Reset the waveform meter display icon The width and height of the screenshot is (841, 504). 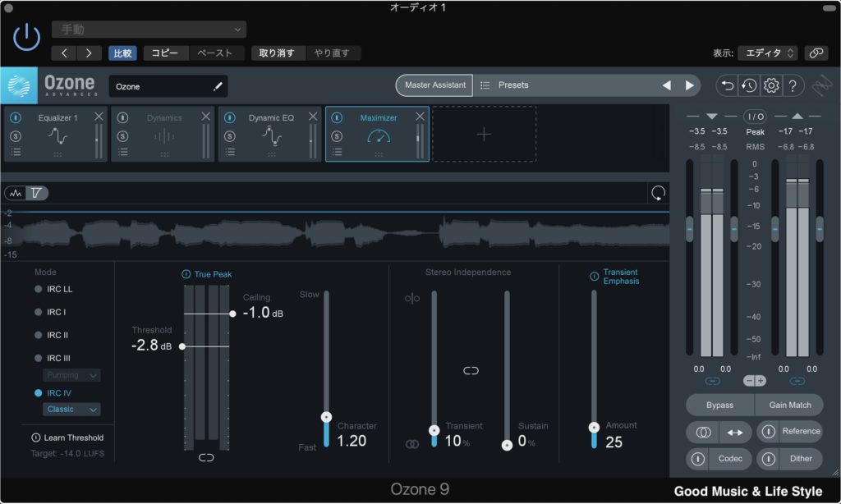[x=658, y=193]
